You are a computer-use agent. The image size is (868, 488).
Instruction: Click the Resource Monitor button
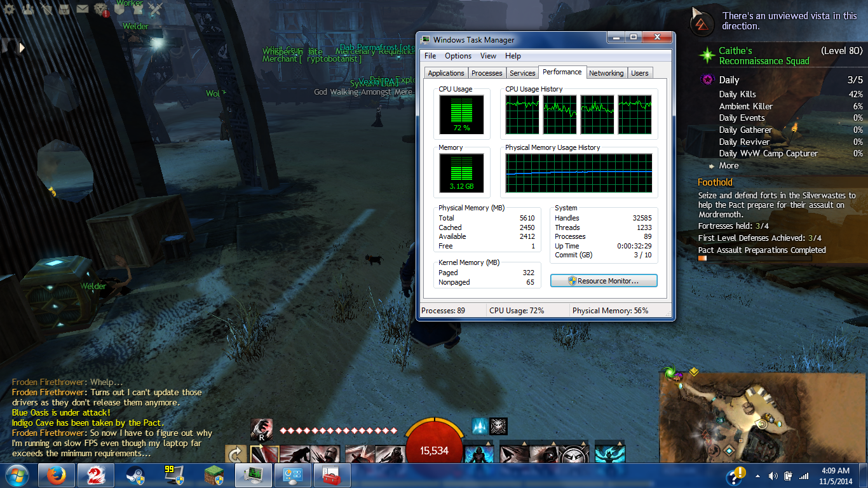coord(604,281)
